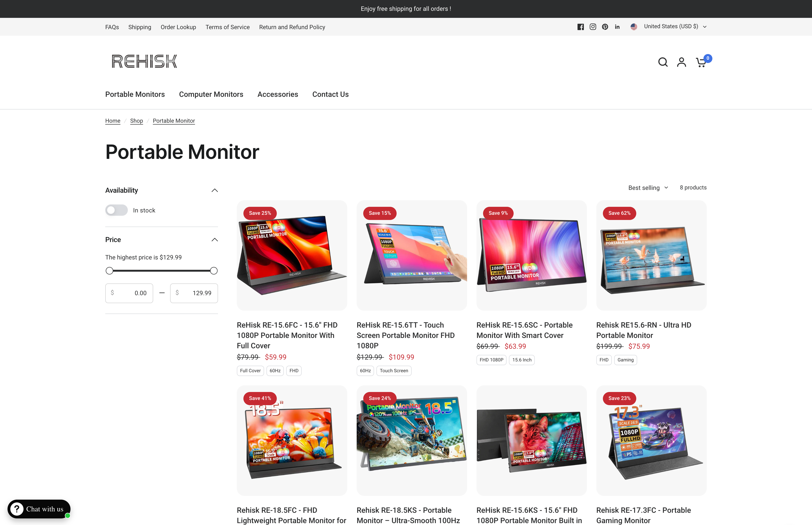This screenshot has width=812, height=525.
Task: Enable the In stock toggle
Action: click(x=117, y=210)
